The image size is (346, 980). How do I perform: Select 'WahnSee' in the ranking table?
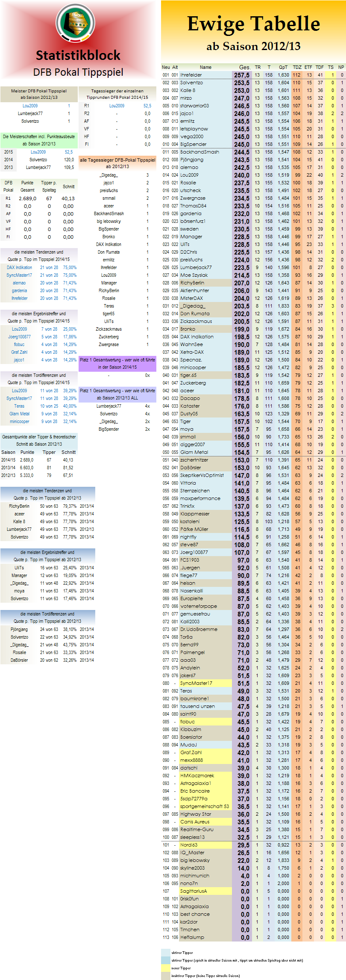click(x=191, y=344)
